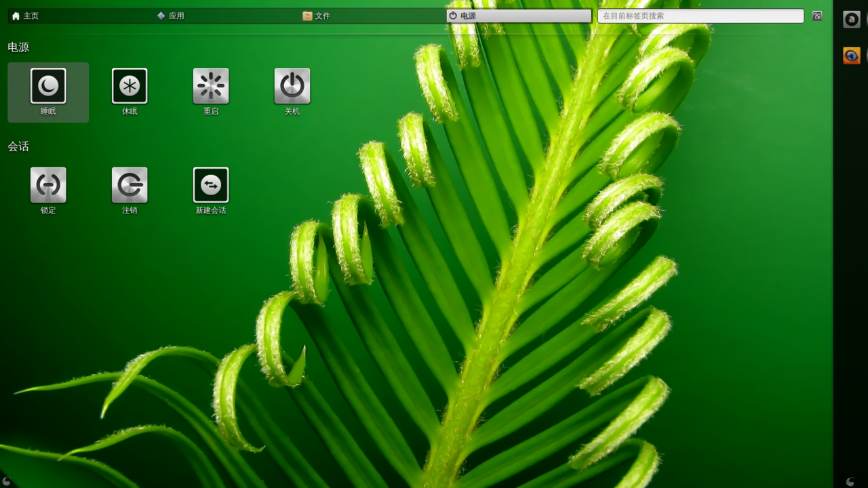Select the 电源 (Power) tab

(x=519, y=16)
